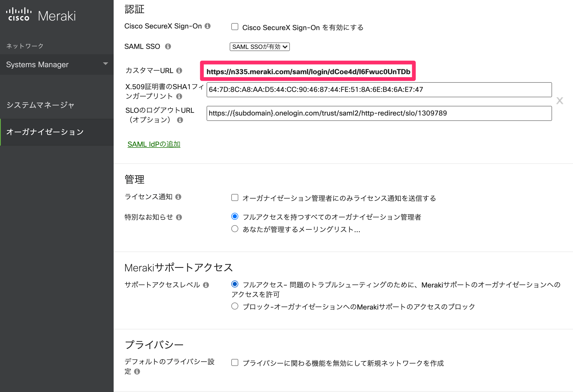This screenshot has width=573, height=392.
Task: Open システムマネージャ sidebar menu
Action: tap(57, 105)
